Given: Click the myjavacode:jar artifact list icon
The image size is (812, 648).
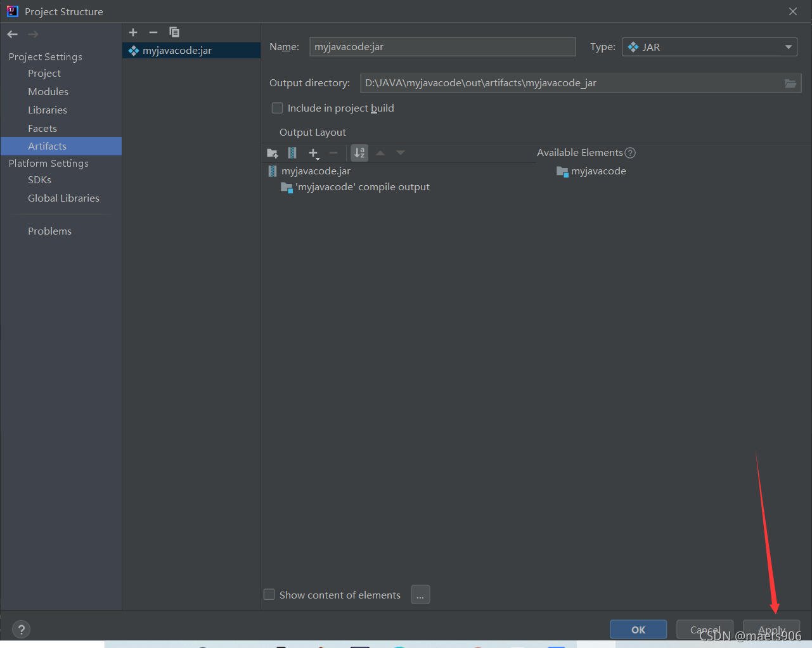Looking at the screenshot, I should (134, 51).
